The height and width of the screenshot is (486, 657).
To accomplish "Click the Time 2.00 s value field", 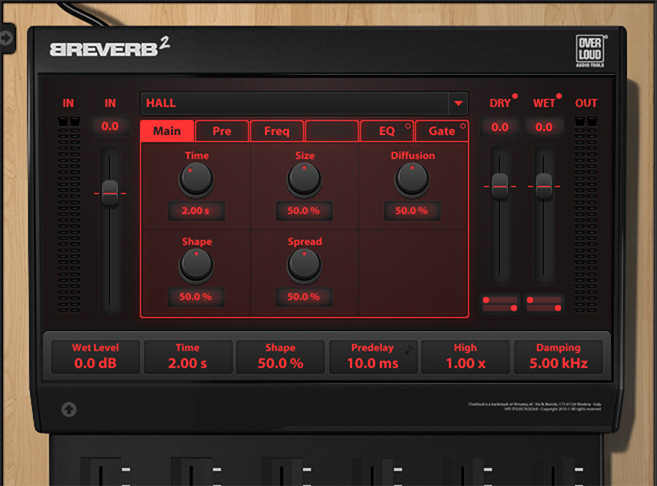I will (196, 212).
